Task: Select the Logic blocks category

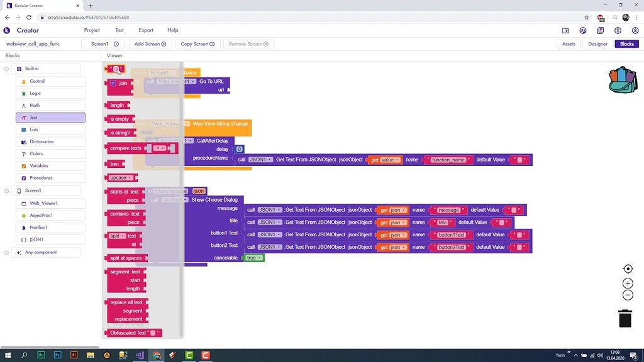Action: click(50, 93)
